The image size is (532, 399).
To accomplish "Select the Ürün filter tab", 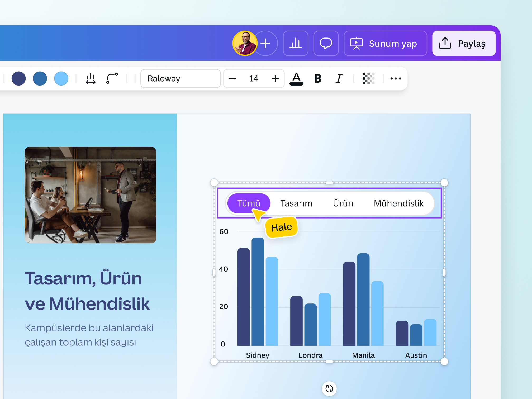I will (343, 203).
